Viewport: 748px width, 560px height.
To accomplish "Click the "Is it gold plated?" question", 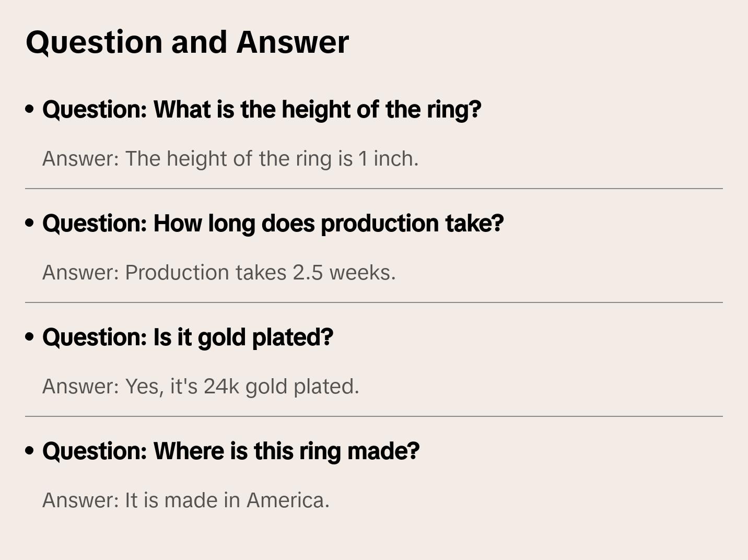I will coord(188,337).
